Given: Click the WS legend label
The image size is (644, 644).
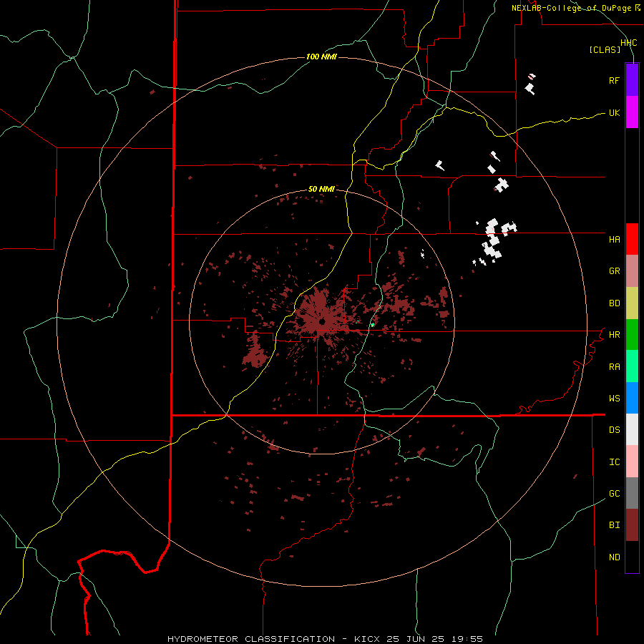Looking at the screenshot, I should 614,398.
